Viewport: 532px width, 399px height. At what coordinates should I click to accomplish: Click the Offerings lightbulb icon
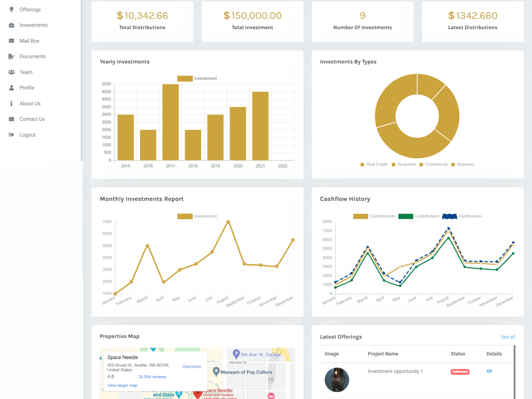click(x=12, y=10)
